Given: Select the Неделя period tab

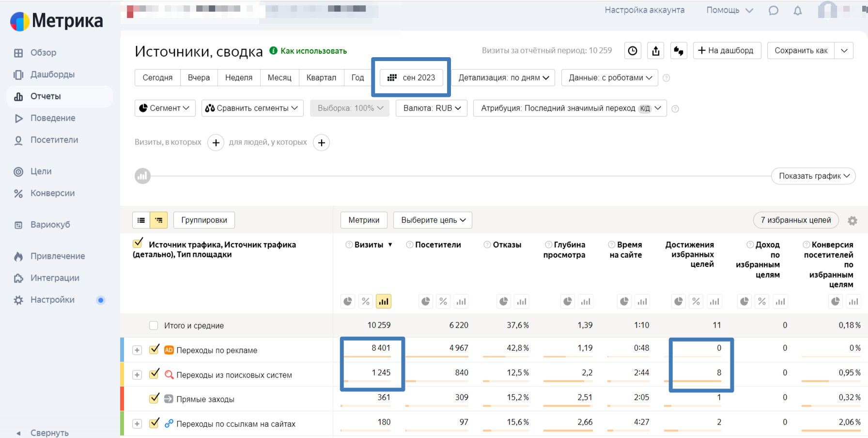Looking at the screenshot, I should (238, 78).
